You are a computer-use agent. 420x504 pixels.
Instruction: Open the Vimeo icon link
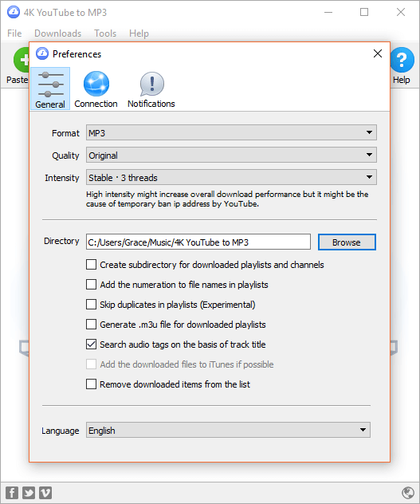click(x=45, y=492)
